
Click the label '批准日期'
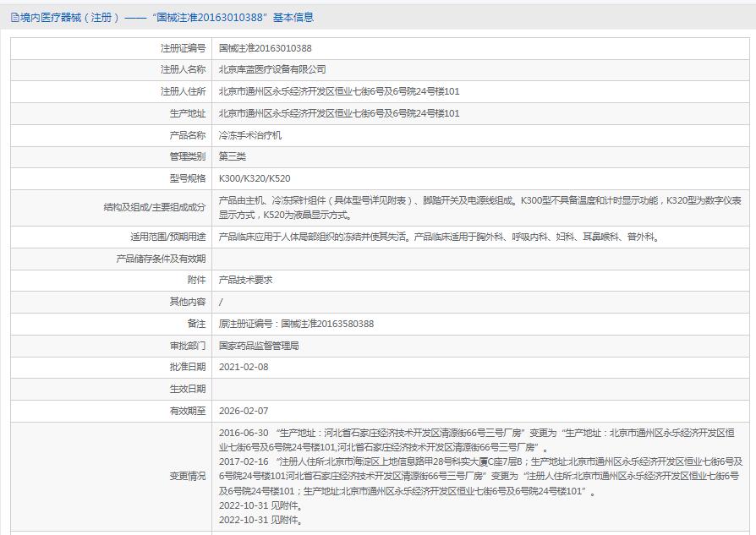pyautogui.click(x=188, y=367)
